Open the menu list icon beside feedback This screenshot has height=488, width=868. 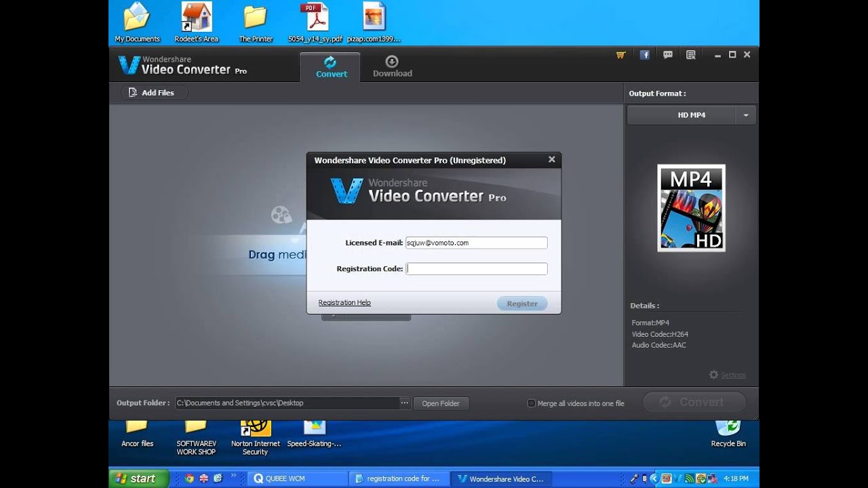tap(691, 55)
